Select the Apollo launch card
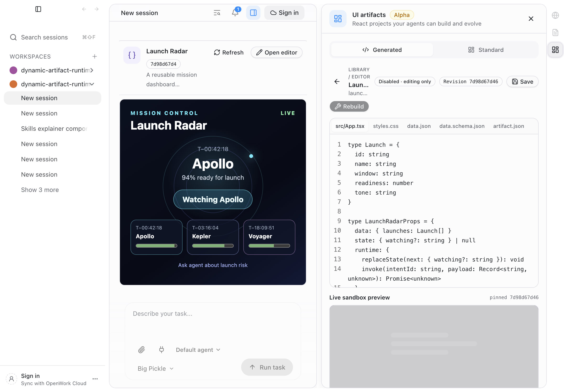564x392 pixels. click(156, 237)
